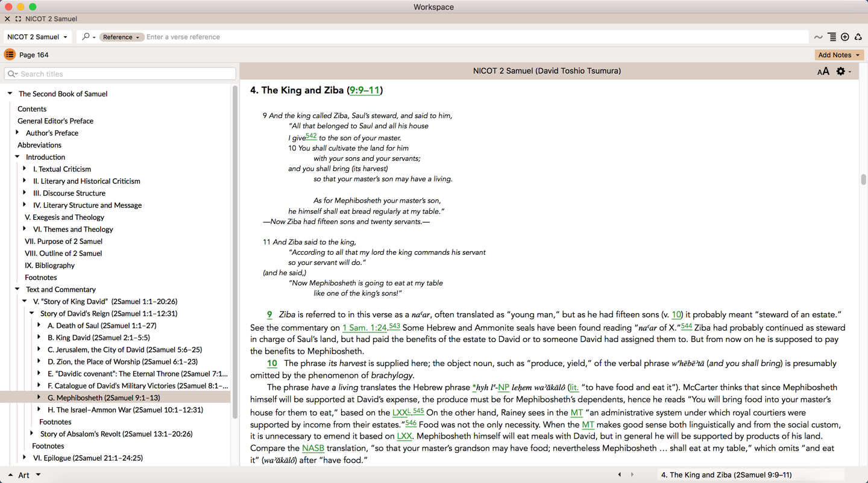Screen dimensions: 868x483
Task: Go to previous section with left arrow
Action: coord(619,475)
